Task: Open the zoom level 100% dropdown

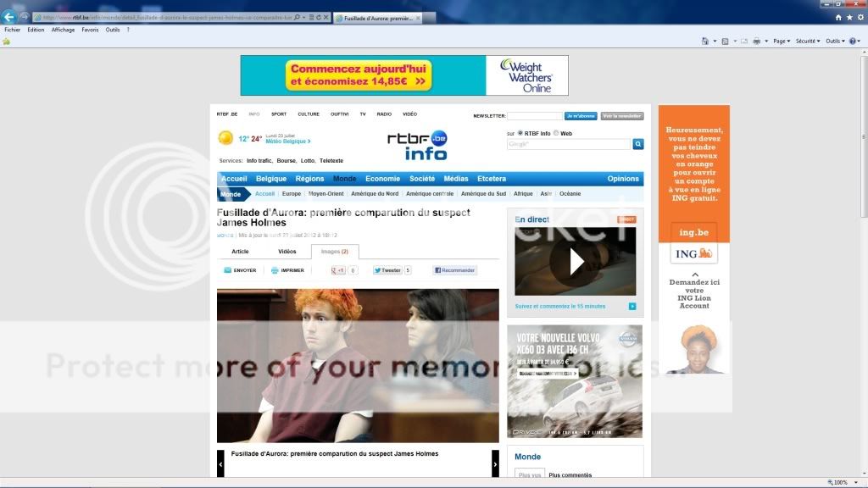Action: tap(843, 482)
